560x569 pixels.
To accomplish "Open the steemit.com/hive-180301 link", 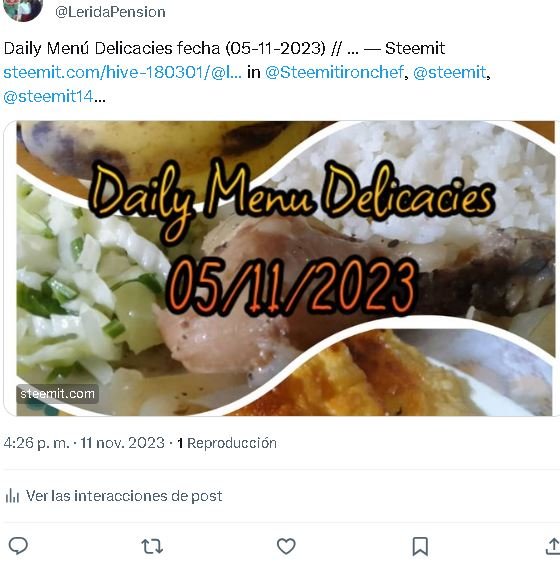I will (x=123, y=73).
